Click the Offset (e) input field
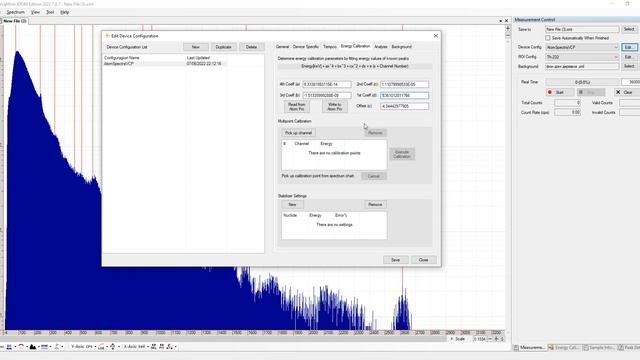The height and width of the screenshot is (360, 640). [x=404, y=106]
